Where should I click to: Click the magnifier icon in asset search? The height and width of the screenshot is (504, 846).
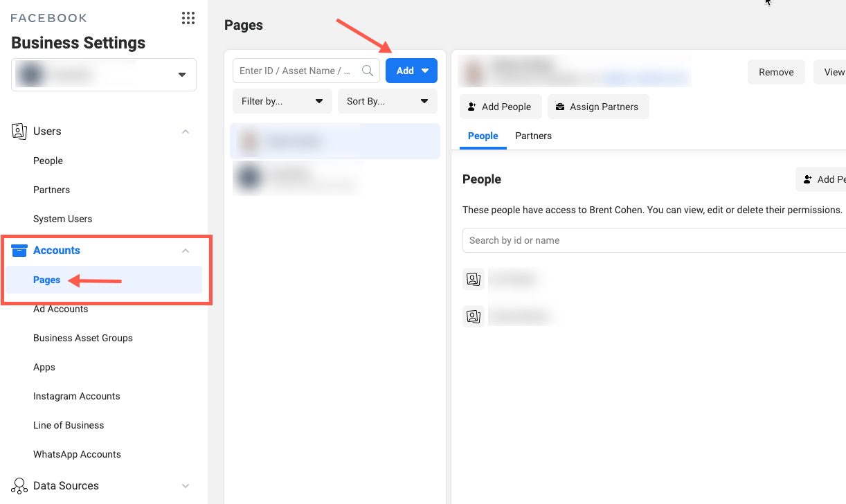(368, 71)
